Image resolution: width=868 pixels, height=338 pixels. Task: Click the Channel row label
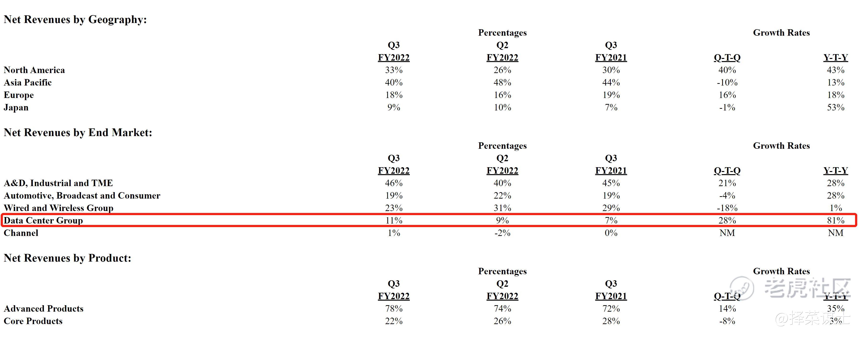point(21,233)
